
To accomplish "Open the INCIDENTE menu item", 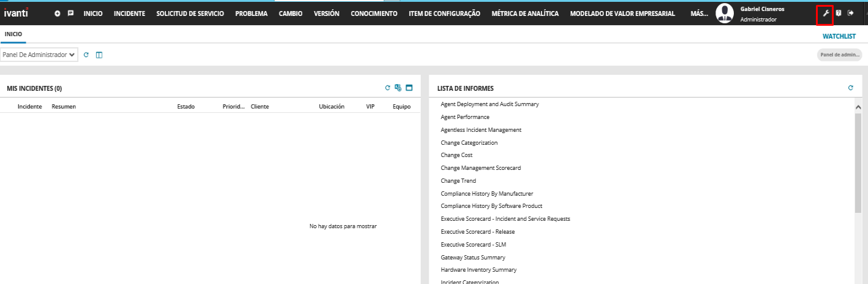I will tap(129, 13).
